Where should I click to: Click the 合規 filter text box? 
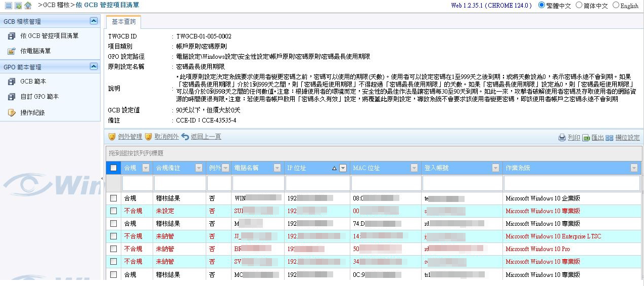click(x=137, y=183)
